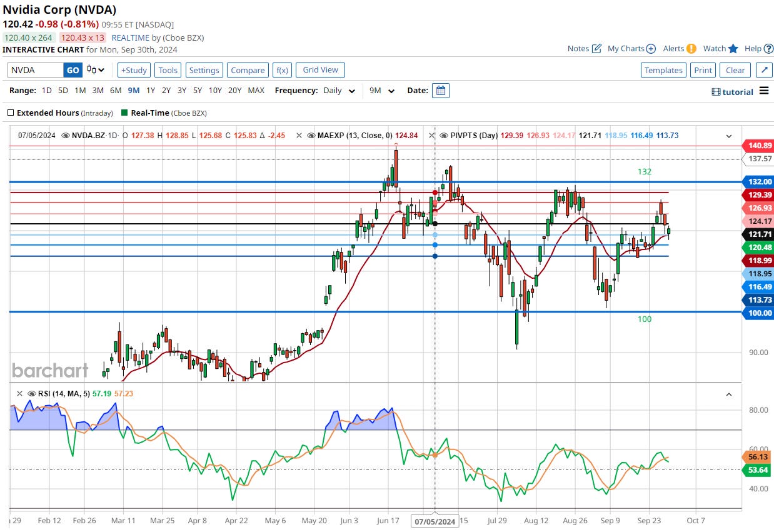Viewport: 774px width, 532px height.
Task: Select the 6M range
Action: click(116, 91)
